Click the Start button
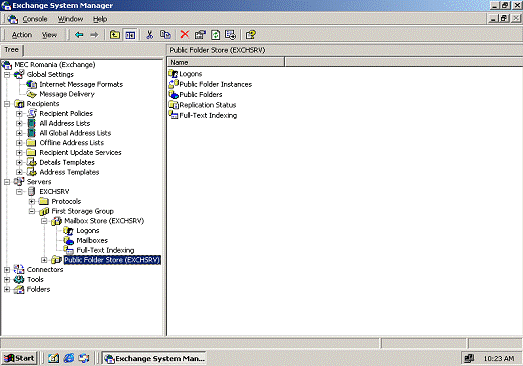Screen dimensions: 523x366 tap(19, 358)
